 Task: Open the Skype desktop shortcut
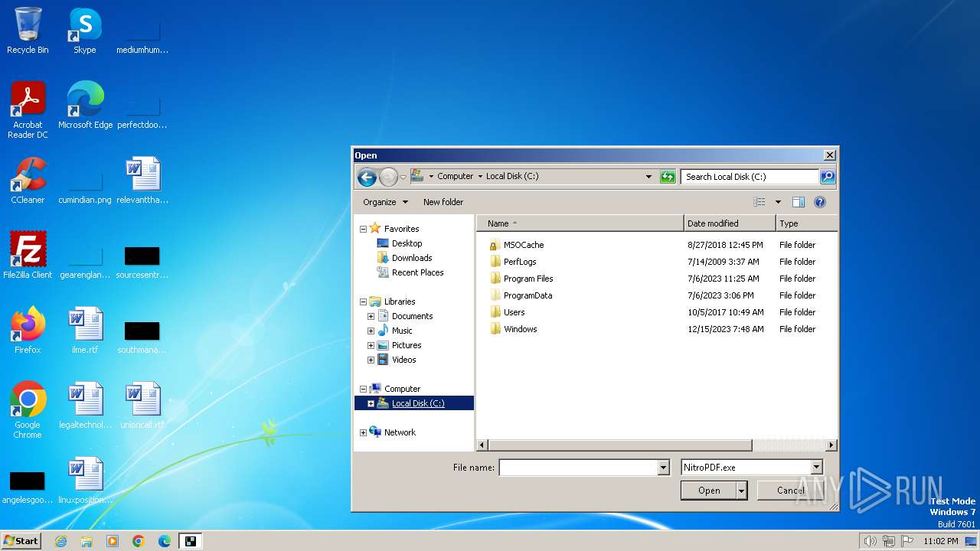click(85, 31)
